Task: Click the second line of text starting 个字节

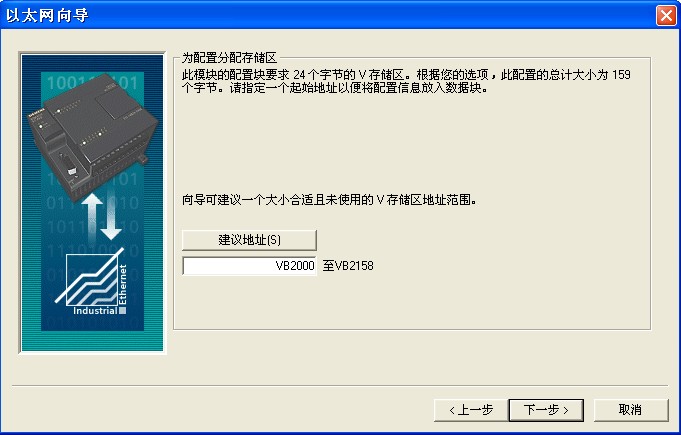Action: 335,88
